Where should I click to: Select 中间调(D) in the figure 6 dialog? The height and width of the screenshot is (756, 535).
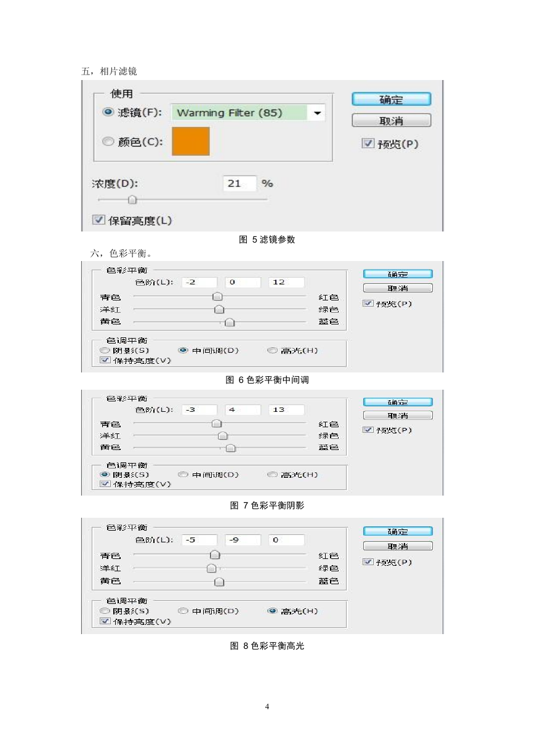[183, 350]
